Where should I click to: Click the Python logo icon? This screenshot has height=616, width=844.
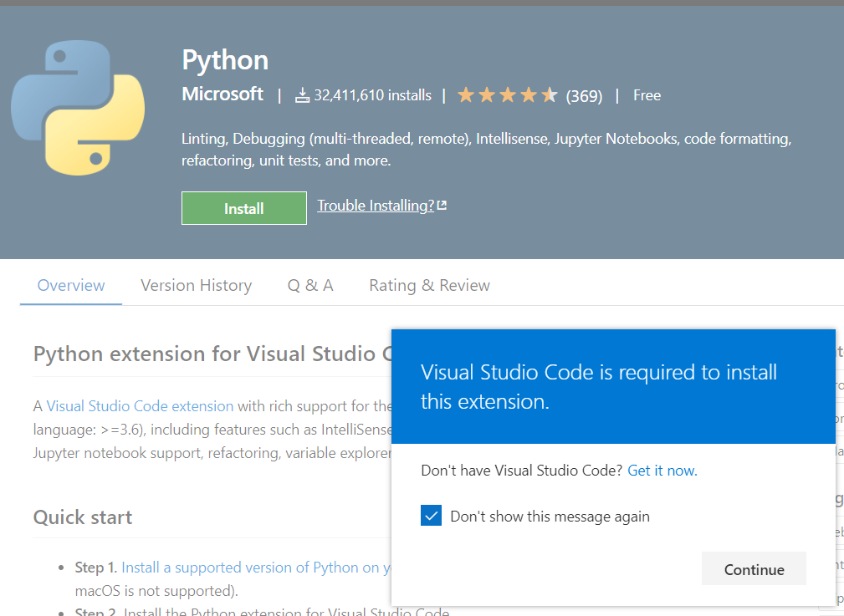[x=77, y=109]
